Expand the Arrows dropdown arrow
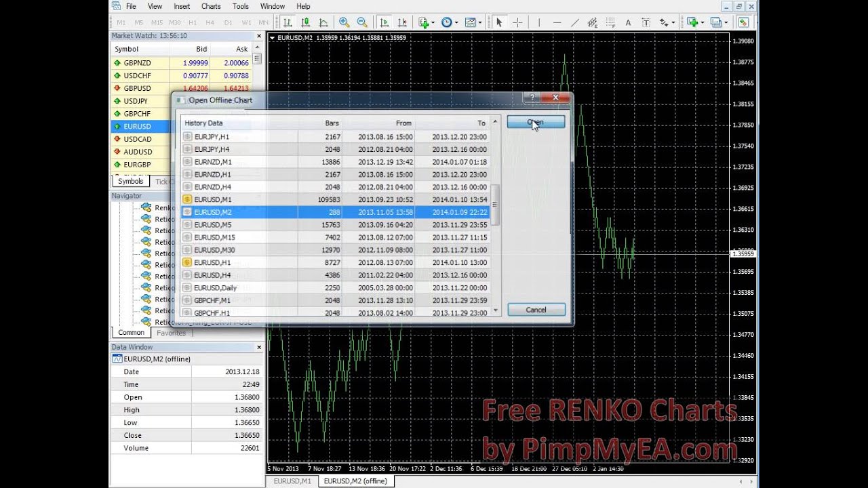868x488 pixels. pos(673,22)
